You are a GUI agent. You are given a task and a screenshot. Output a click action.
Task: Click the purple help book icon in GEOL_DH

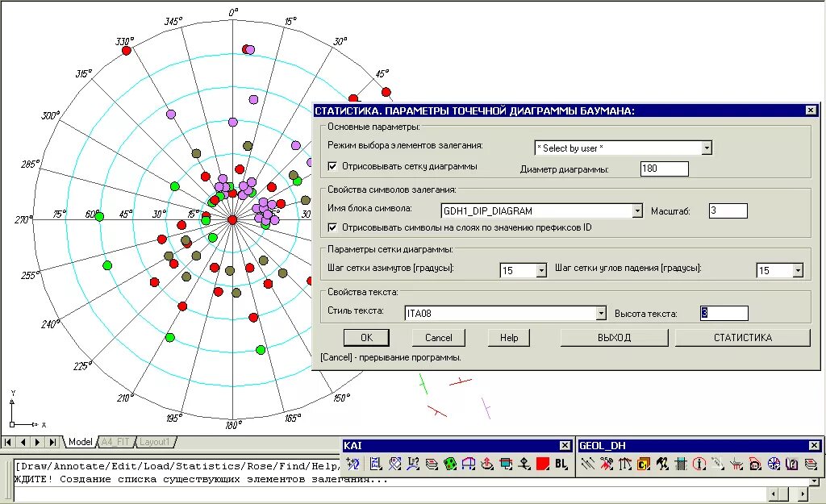click(792, 464)
